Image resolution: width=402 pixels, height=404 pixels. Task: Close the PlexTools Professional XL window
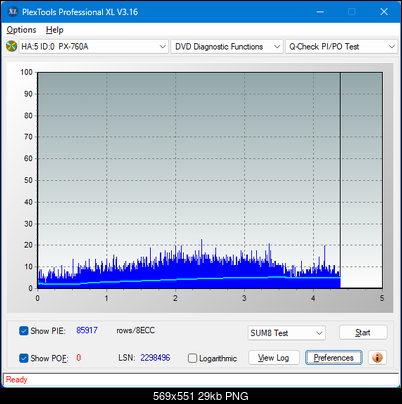click(384, 12)
